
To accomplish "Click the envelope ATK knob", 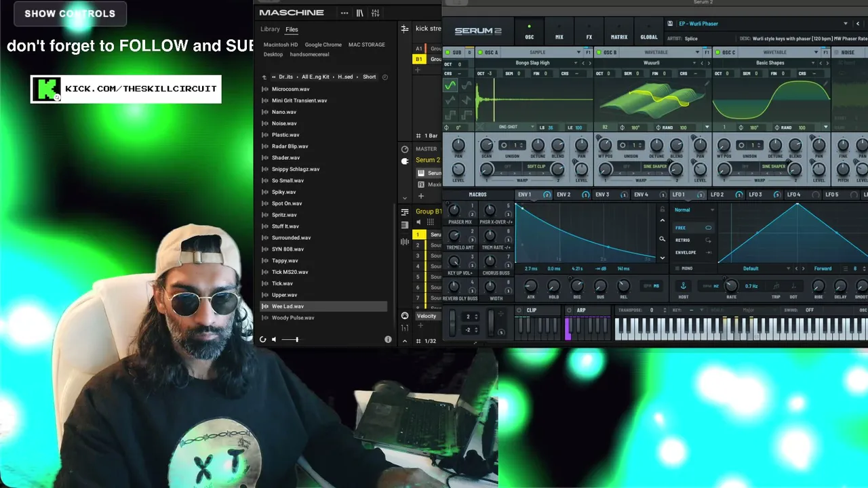I will (x=531, y=286).
